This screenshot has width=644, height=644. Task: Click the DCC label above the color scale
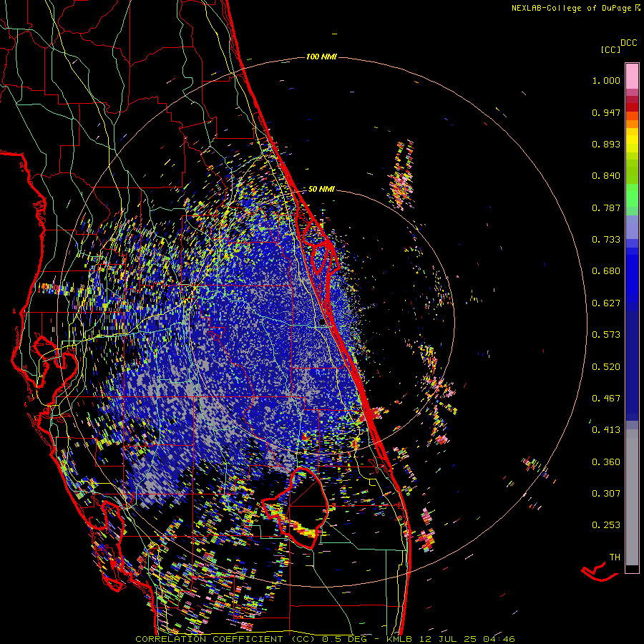pyautogui.click(x=628, y=43)
